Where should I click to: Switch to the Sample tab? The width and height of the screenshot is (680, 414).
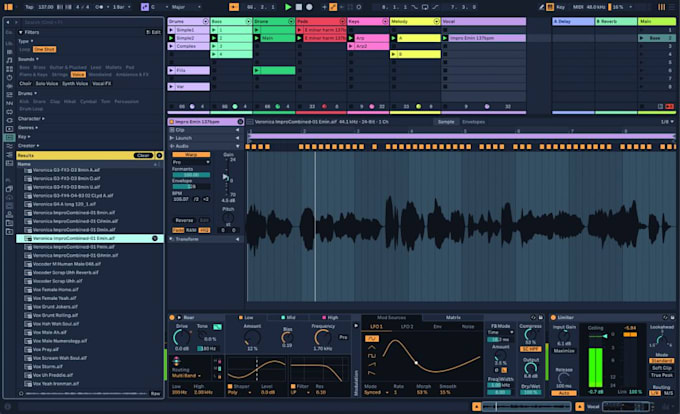(446, 122)
